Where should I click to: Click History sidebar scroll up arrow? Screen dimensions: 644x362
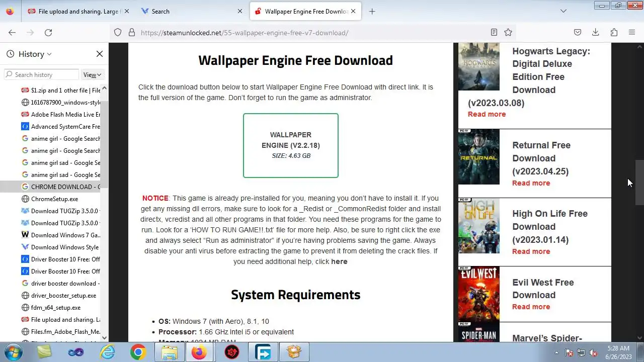(x=105, y=88)
